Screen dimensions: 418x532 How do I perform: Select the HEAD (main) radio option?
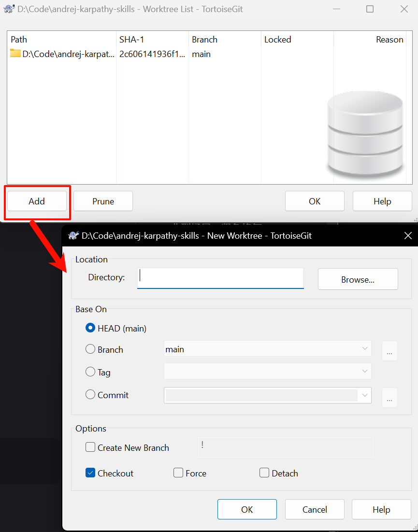[90, 328]
